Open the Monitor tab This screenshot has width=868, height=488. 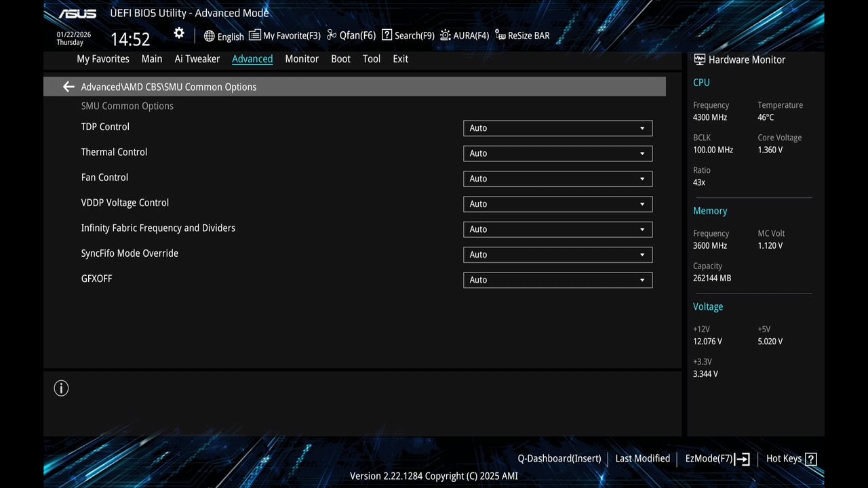301,59
